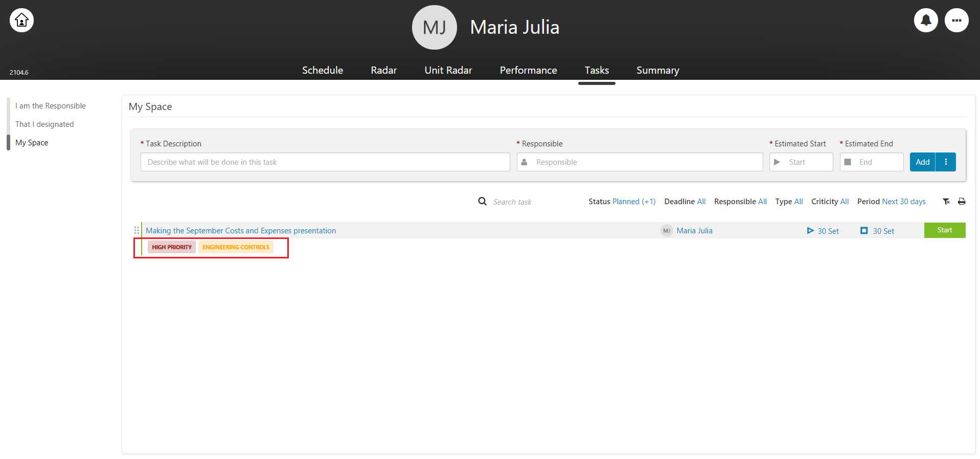Select My Space in sidebar
Viewport: 980px width, 459px height.
(32, 143)
